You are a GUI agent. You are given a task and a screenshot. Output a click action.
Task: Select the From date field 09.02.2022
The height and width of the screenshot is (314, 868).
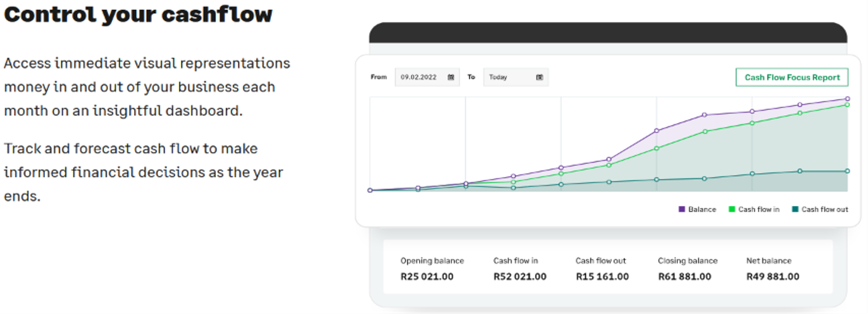(x=427, y=77)
